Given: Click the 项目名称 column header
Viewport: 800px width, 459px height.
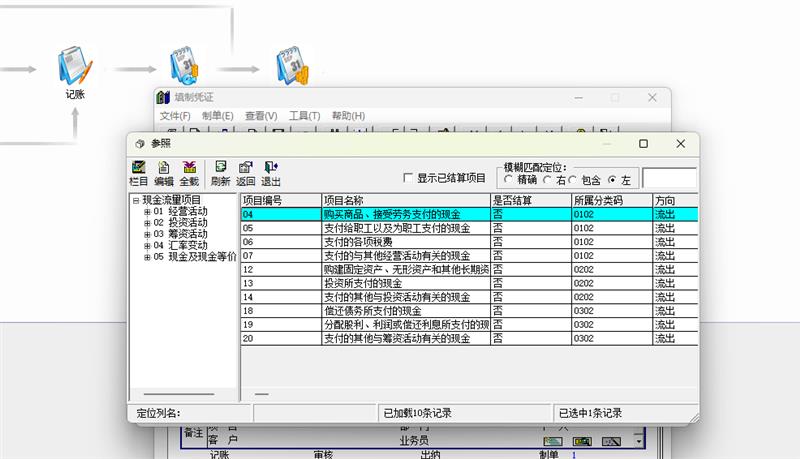Looking at the screenshot, I should pyautogui.click(x=405, y=201).
